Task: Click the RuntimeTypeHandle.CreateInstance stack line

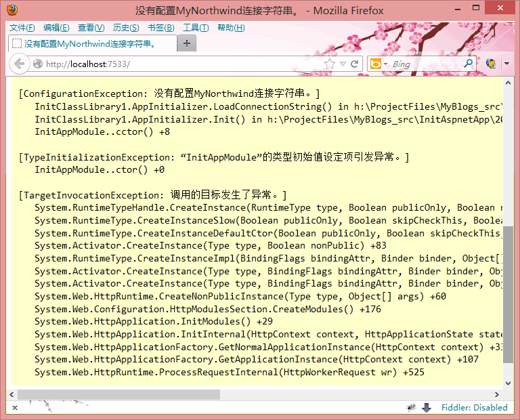Action: click(x=269, y=208)
